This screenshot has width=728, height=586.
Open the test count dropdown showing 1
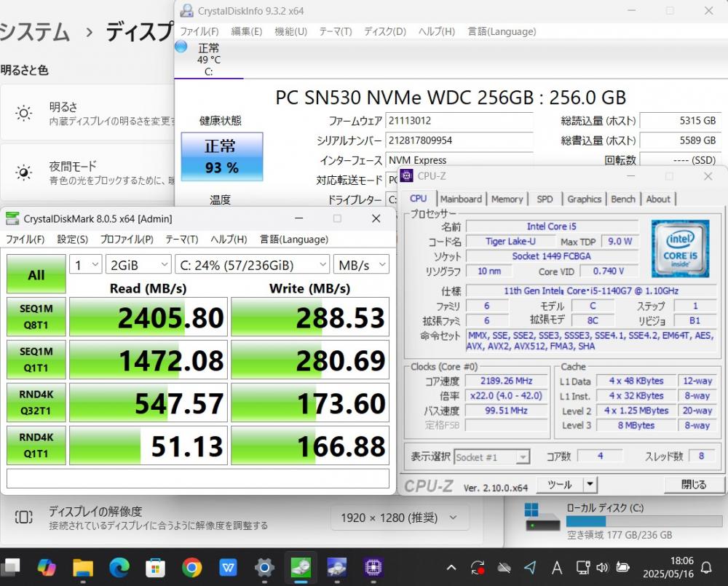point(86,265)
